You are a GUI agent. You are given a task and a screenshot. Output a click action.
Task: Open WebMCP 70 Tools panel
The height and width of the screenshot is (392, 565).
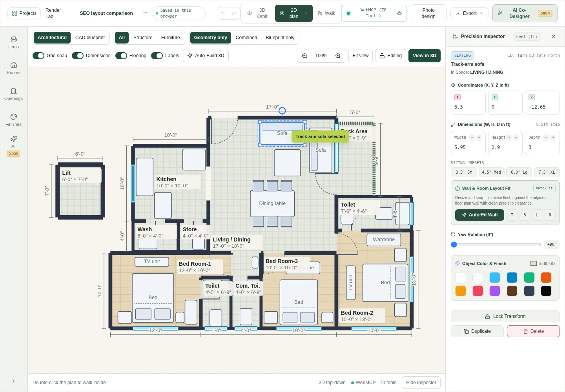click(374, 13)
